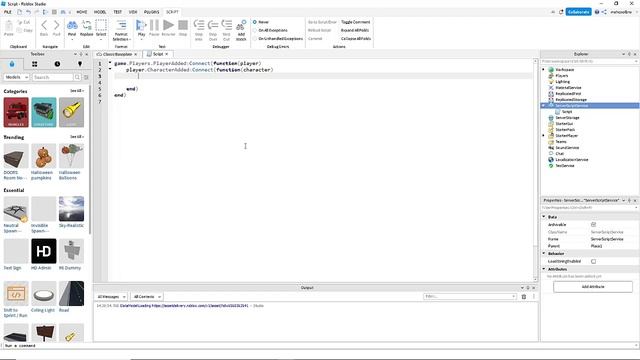Switch to the MODEL ribbon tab
The image size is (640, 360).
click(100, 12)
